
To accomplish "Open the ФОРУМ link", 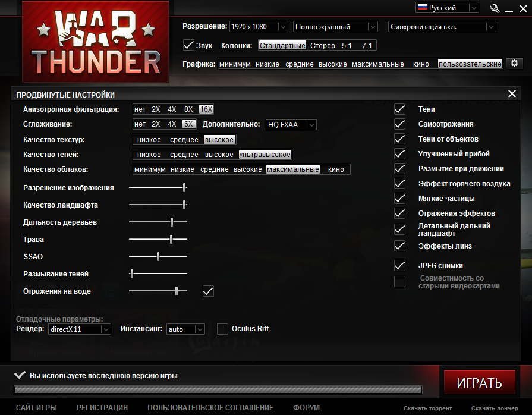I will (306, 407).
